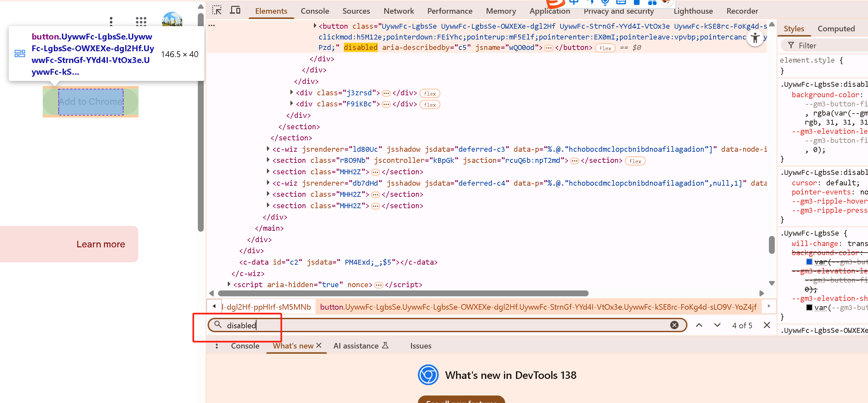868x403 pixels.
Task: Select the What's new drawer tab
Action: pos(293,346)
